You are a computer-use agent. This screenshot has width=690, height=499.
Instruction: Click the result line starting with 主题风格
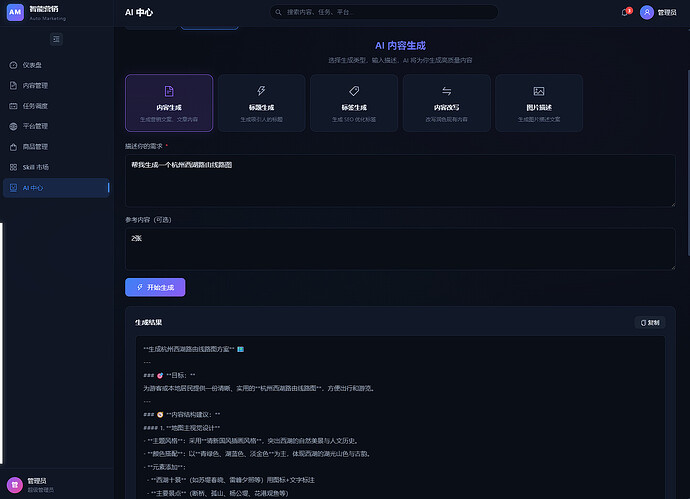coord(251,441)
